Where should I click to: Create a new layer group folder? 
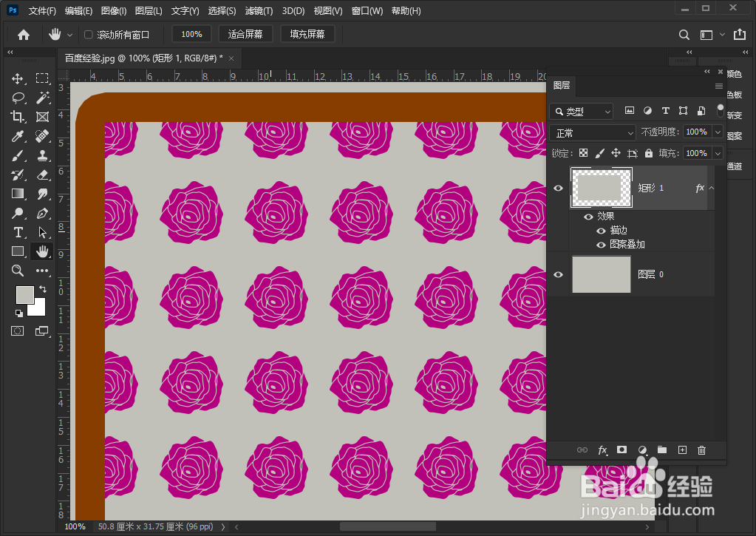pos(662,450)
